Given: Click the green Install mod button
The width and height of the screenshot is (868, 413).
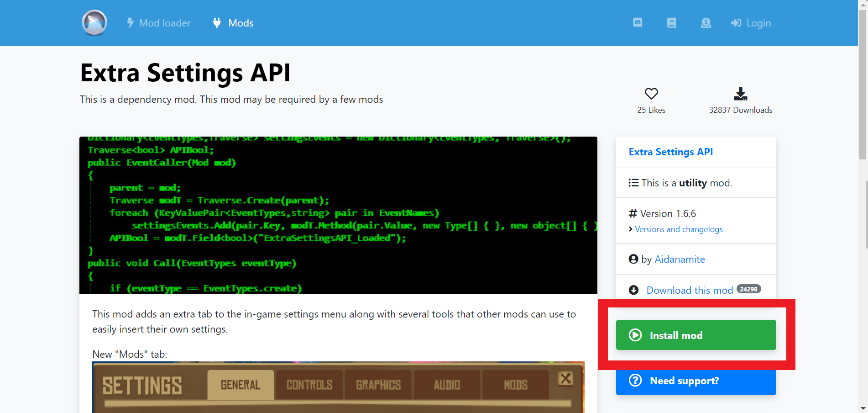Looking at the screenshot, I should pyautogui.click(x=696, y=335).
